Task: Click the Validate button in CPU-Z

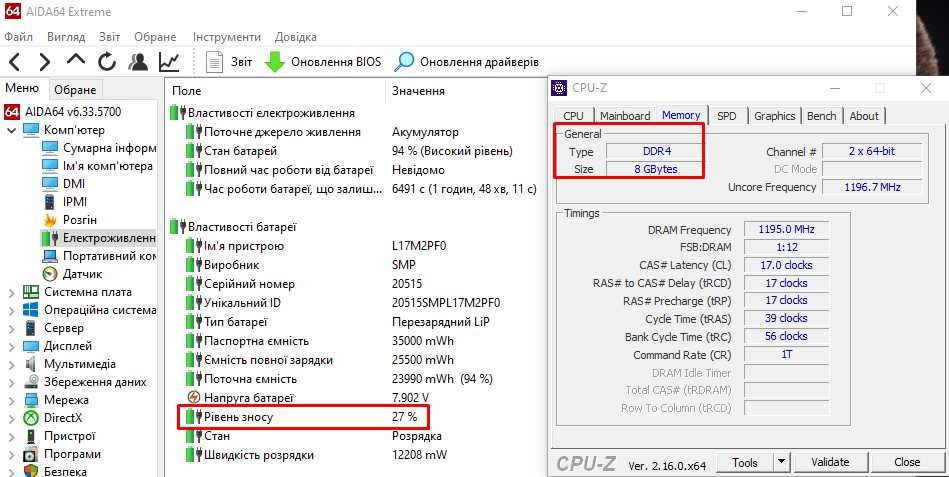Action: click(830, 462)
